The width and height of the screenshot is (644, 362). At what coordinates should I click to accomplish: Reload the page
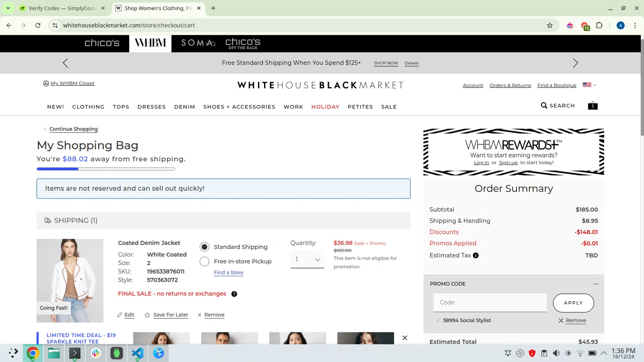tap(38, 25)
